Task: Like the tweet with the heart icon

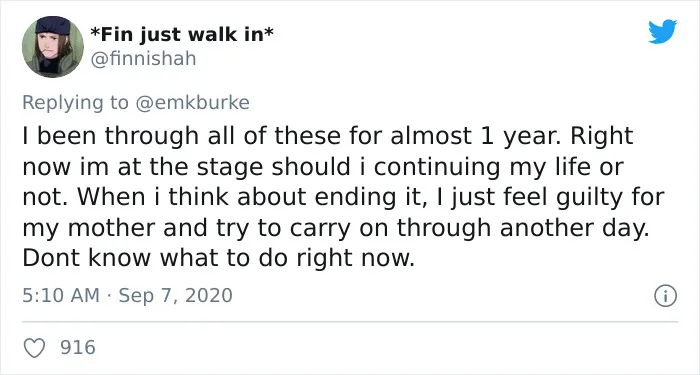Action: click(34, 348)
